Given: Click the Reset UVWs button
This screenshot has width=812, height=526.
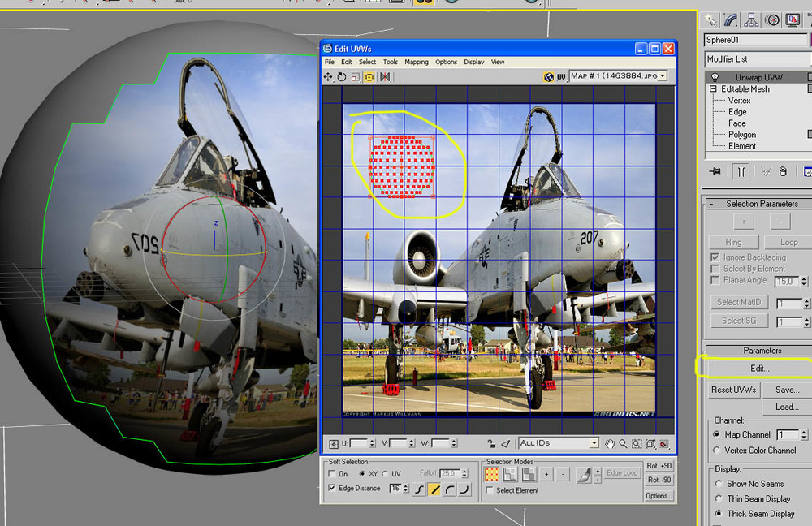Looking at the screenshot, I should click(734, 390).
